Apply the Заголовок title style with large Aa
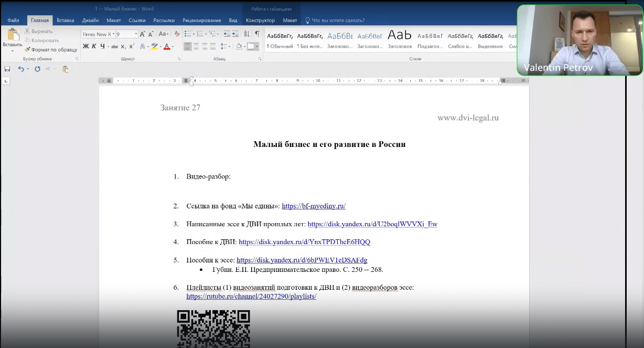 (x=400, y=40)
